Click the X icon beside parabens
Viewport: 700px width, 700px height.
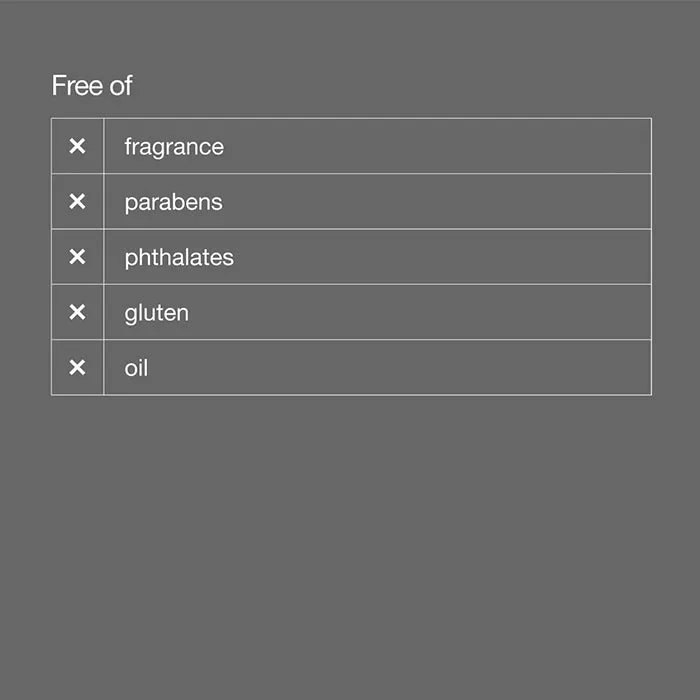click(77, 201)
